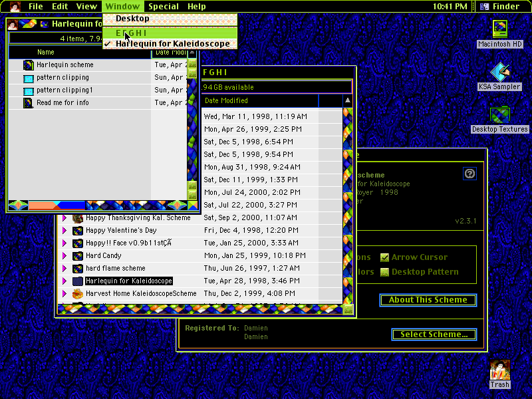Click the horizontal scroll thumb in Harlequin window
The height and width of the screenshot is (399, 532).
(x=57, y=205)
